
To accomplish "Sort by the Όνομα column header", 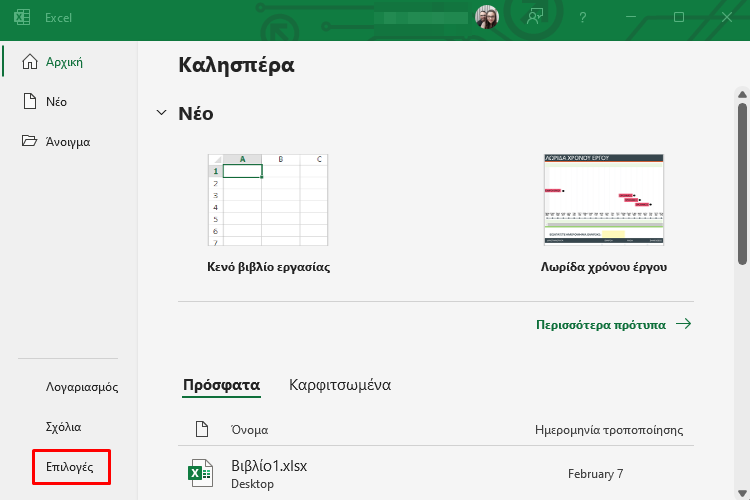I will [249, 430].
